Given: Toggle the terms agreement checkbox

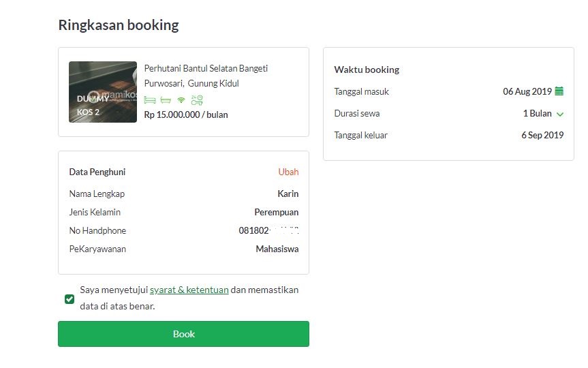Looking at the screenshot, I should coord(69,298).
